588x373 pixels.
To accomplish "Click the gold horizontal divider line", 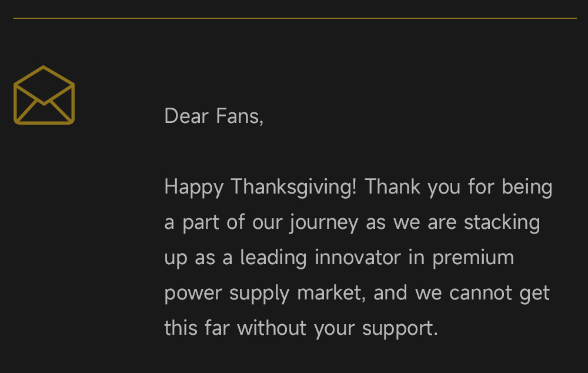I will 294,18.
